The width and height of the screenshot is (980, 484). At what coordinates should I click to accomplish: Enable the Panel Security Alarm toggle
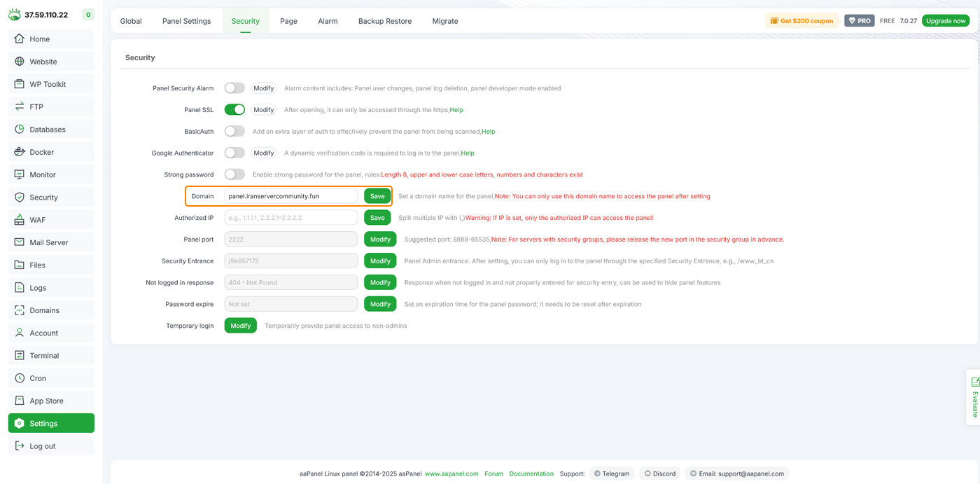coord(234,88)
